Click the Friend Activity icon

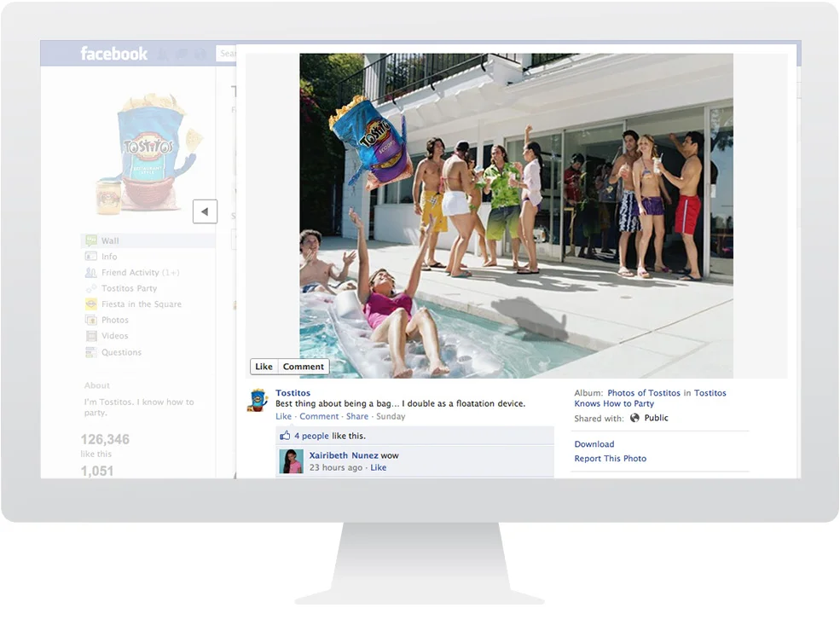pyautogui.click(x=91, y=272)
